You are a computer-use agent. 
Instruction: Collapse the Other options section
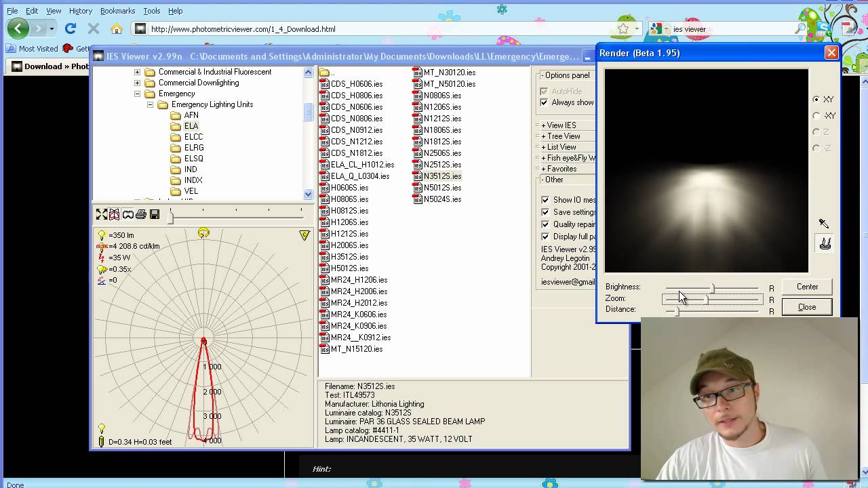point(552,180)
